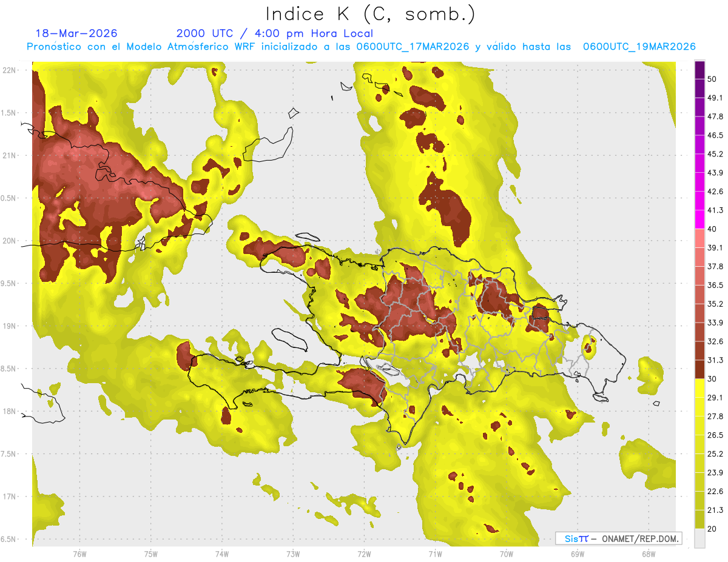Click the '69W' longitude label
728x562 pixels.
pyautogui.click(x=577, y=554)
